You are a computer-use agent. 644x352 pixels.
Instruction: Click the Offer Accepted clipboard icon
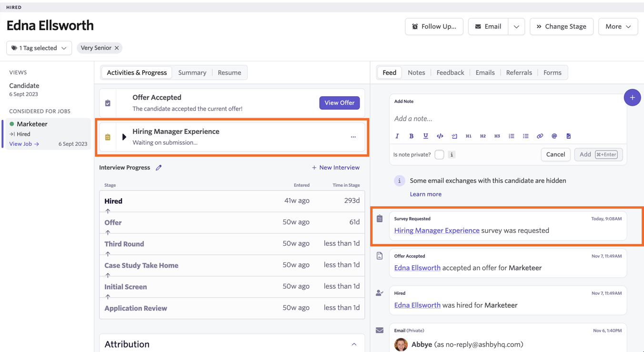108,103
